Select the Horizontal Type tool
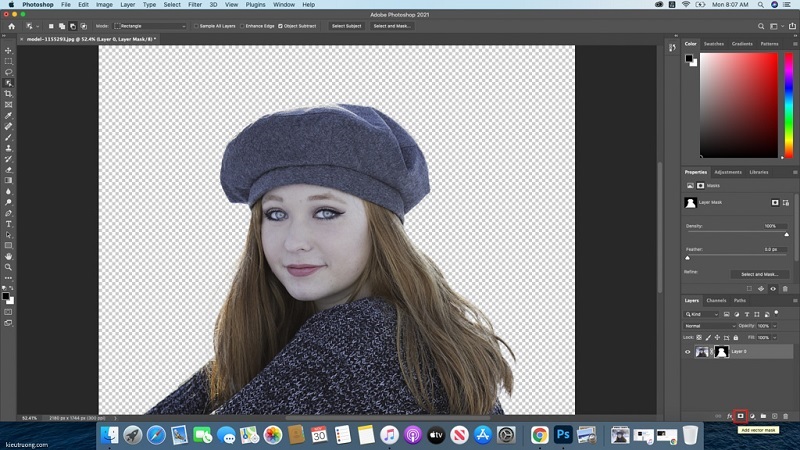This screenshot has width=800, height=450. (8, 224)
